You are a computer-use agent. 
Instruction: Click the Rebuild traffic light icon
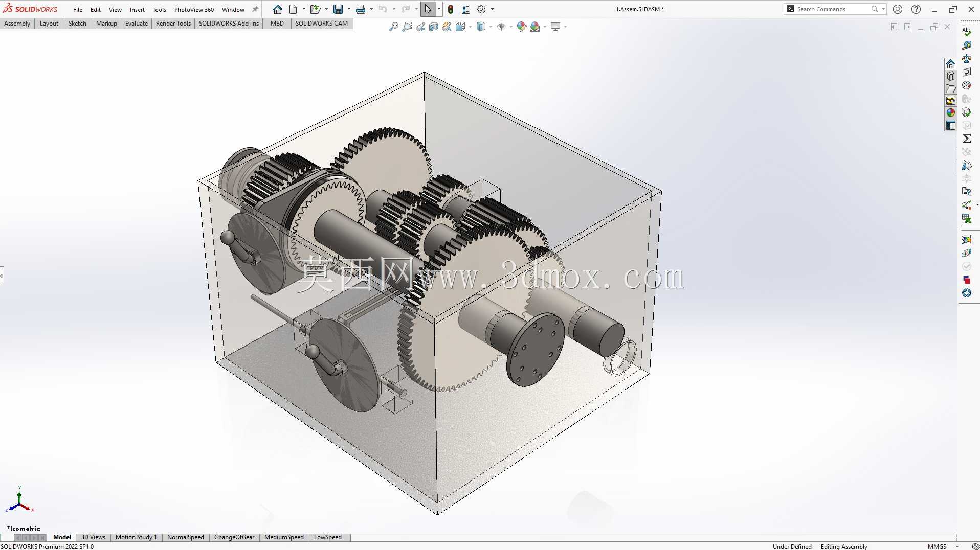pyautogui.click(x=451, y=9)
